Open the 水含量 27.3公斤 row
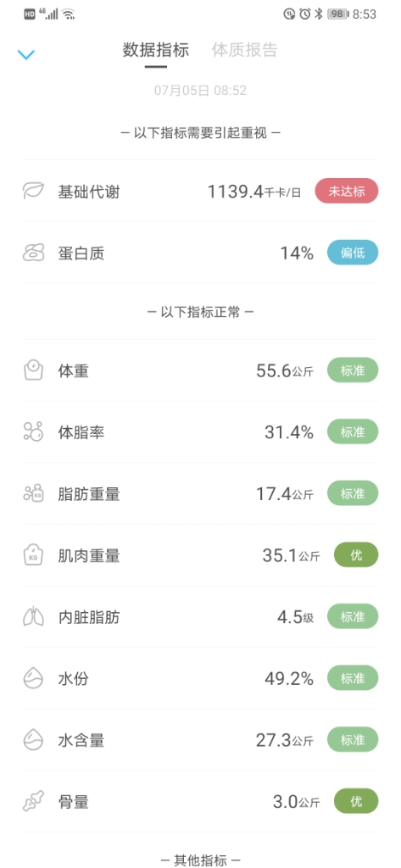The image size is (401, 868). (200, 739)
